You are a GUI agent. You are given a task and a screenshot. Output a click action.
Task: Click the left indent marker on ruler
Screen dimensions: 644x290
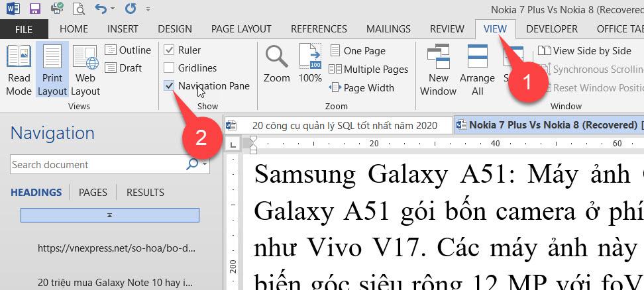tap(253, 150)
